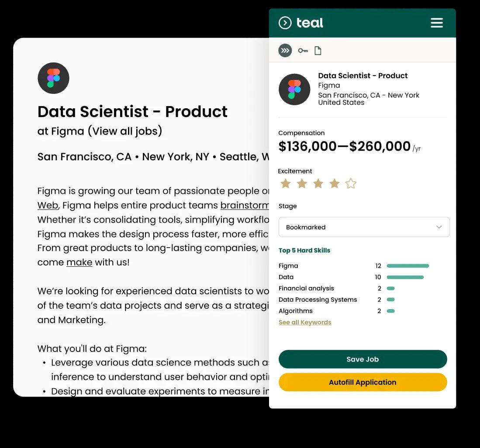
Task: Set excitement rating to three stars
Action: click(x=318, y=183)
